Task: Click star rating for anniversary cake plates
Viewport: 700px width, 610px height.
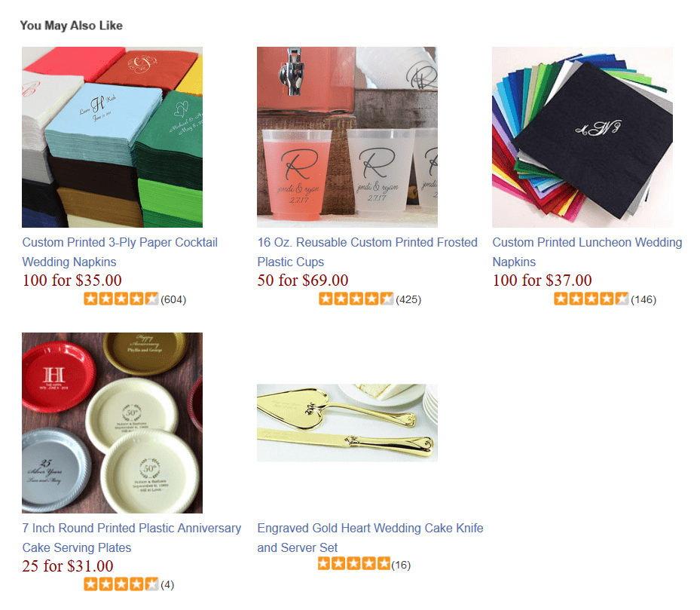Action: [121, 584]
